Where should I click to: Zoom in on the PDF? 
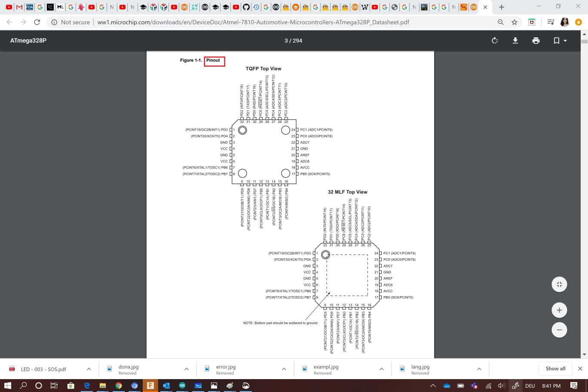pos(559,310)
